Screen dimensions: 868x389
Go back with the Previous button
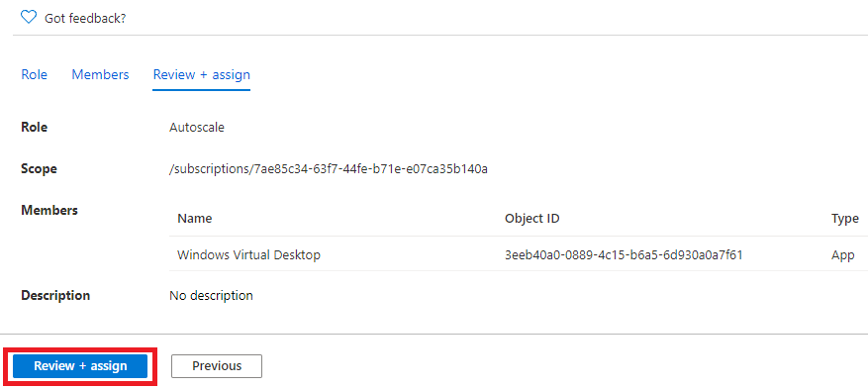tap(217, 366)
